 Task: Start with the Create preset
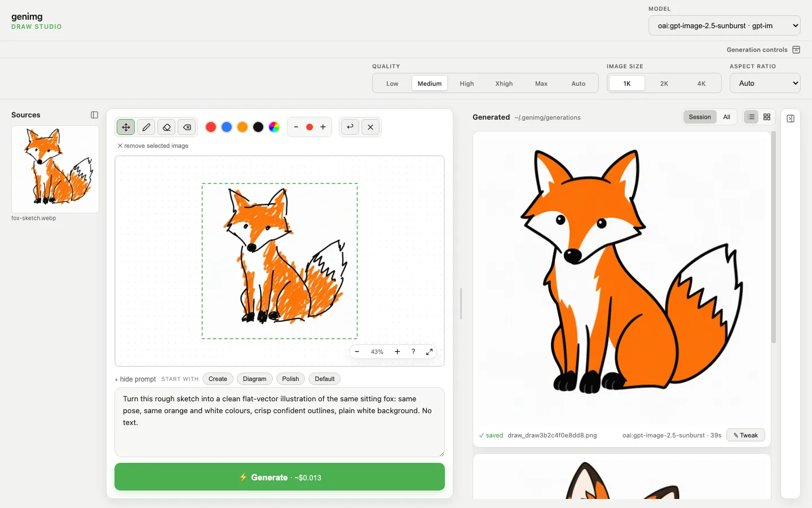218,379
